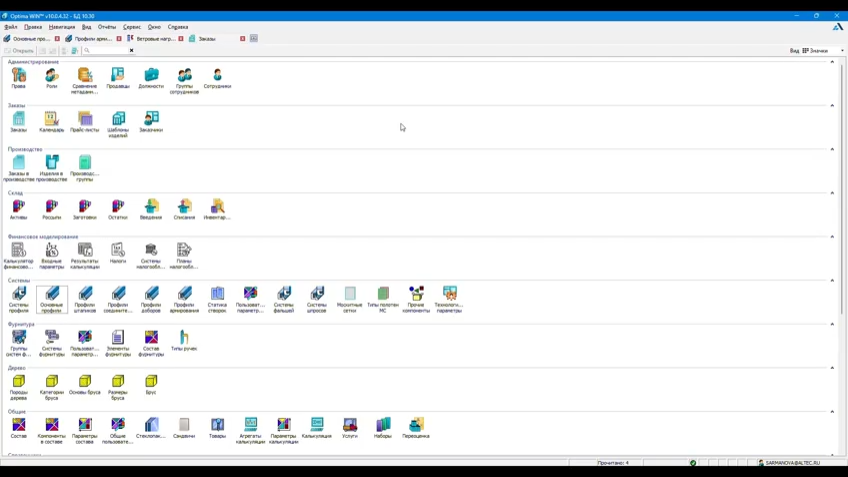Open the Заказы icon in Заказы section
The height and width of the screenshot is (477, 848).
coord(18,122)
